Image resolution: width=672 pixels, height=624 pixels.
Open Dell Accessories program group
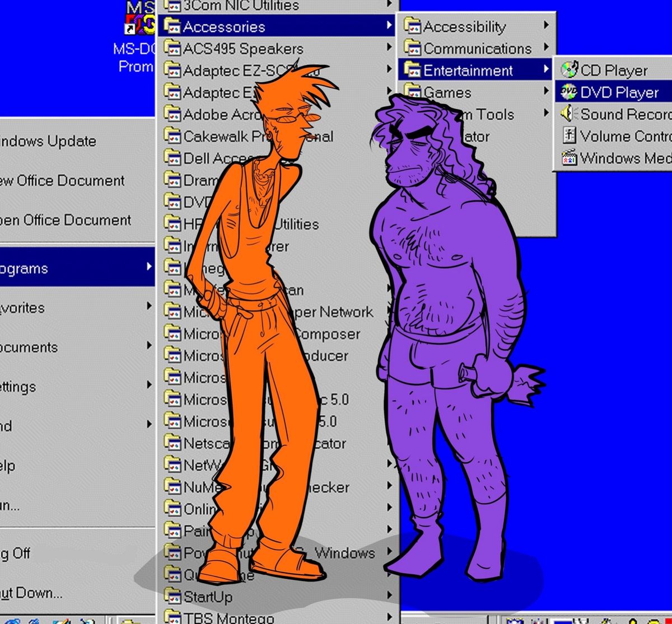(x=277, y=158)
